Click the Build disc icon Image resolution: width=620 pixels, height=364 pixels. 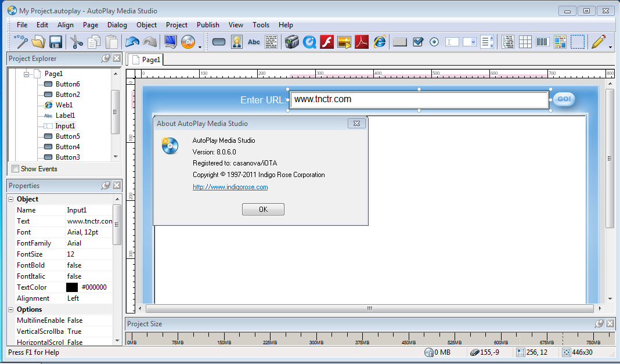pyautogui.click(x=188, y=41)
